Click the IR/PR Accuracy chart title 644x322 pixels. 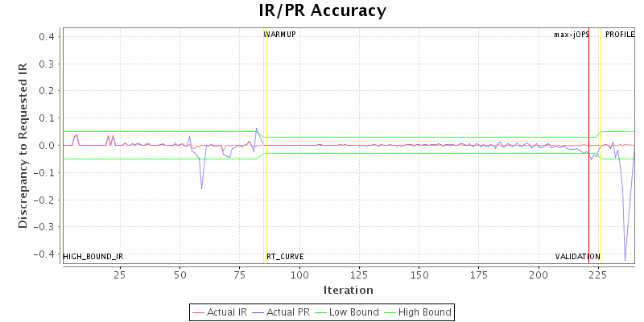[x=322, y=10]
